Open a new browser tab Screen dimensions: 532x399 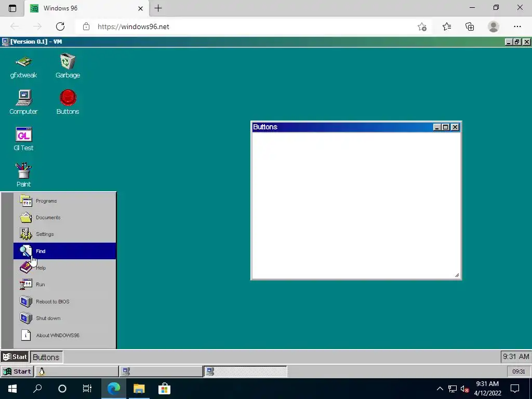coord(158,8)
